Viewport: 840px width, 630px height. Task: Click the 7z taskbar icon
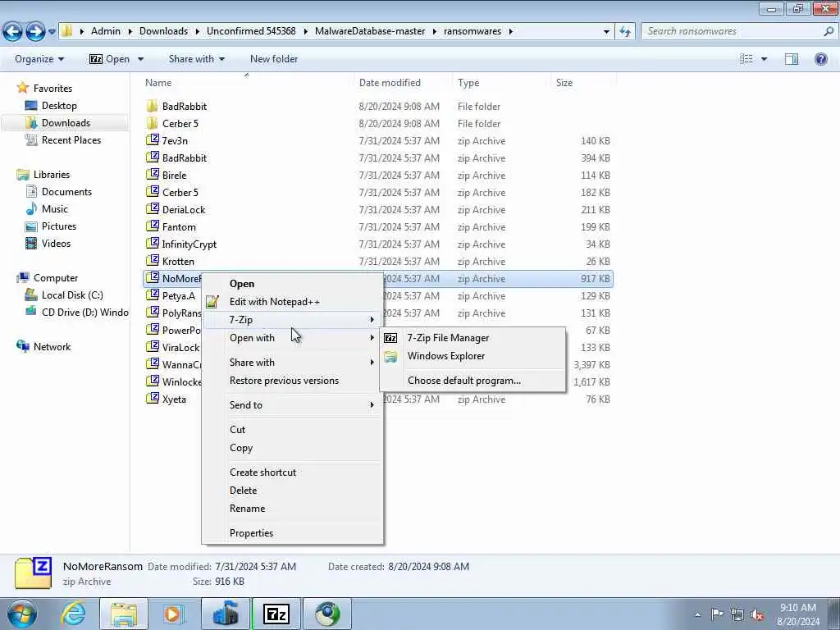click(x=276, y=614)
